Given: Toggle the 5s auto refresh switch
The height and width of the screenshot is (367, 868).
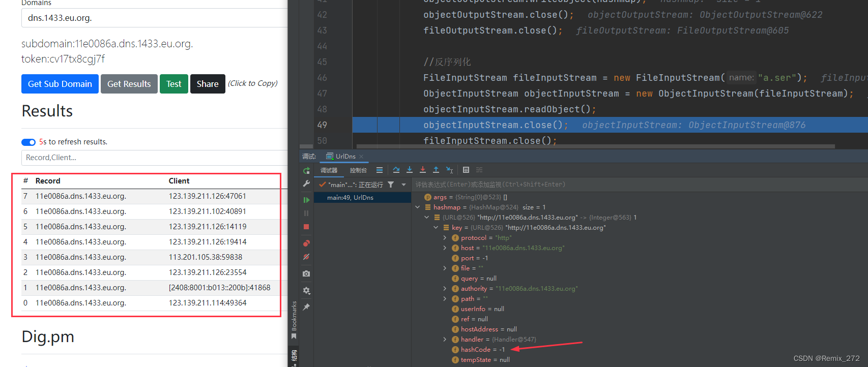Looking at the screenshot, I should coord(28,142).
